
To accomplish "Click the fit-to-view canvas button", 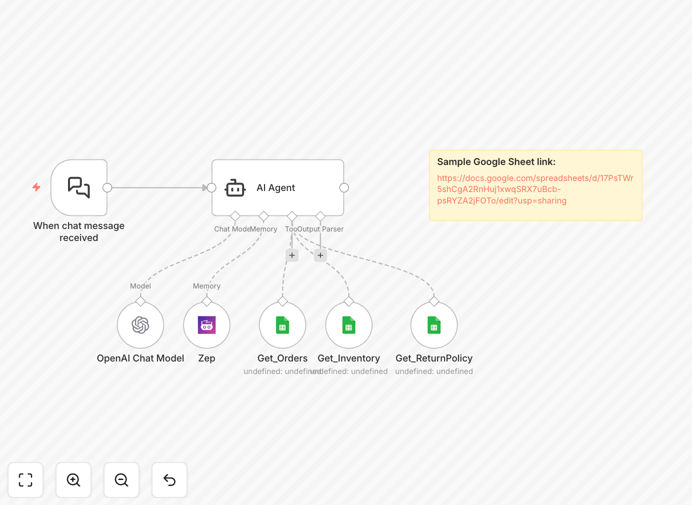I will [26, 480].
